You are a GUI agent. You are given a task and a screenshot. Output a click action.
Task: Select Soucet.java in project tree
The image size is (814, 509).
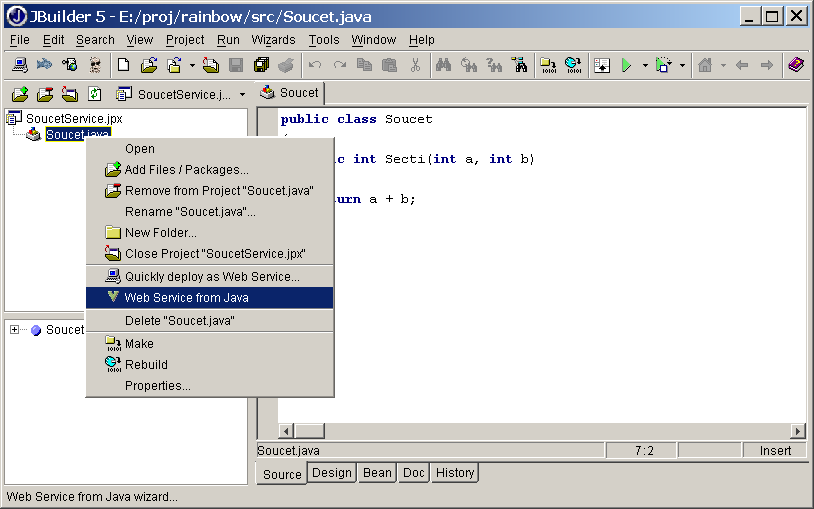coord(77,135)
